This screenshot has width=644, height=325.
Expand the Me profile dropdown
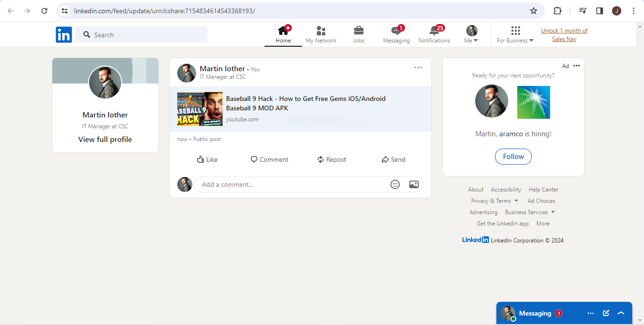[x=471, y=34]
